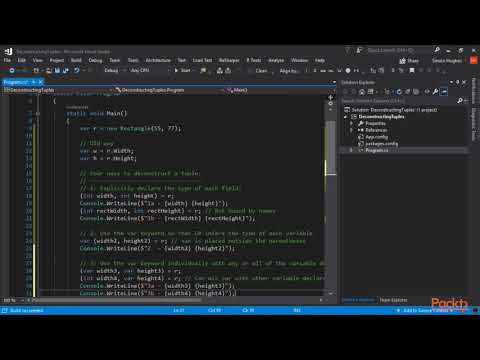
Task: Open the feedback icon beside Quick Launch
Action: click(359, 50)
